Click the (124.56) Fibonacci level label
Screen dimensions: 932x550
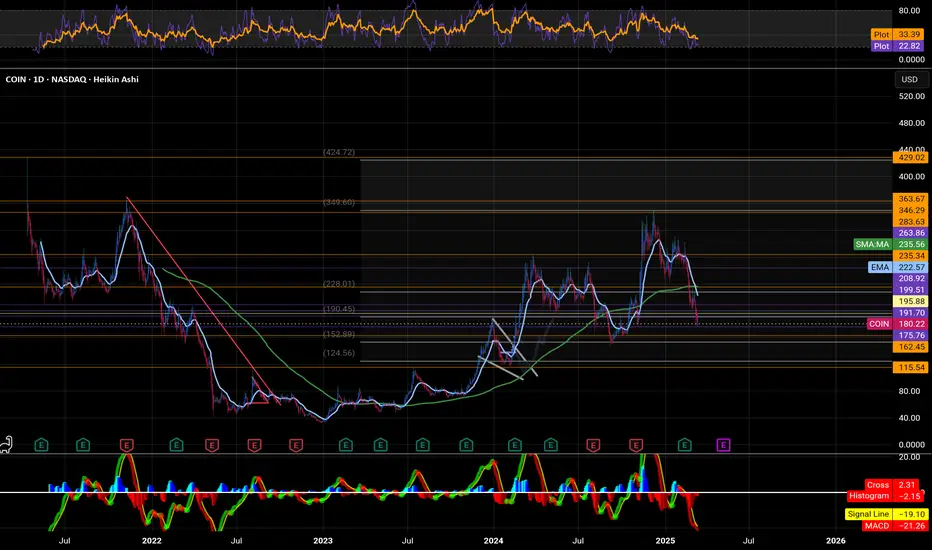click(x=339, y=353)
